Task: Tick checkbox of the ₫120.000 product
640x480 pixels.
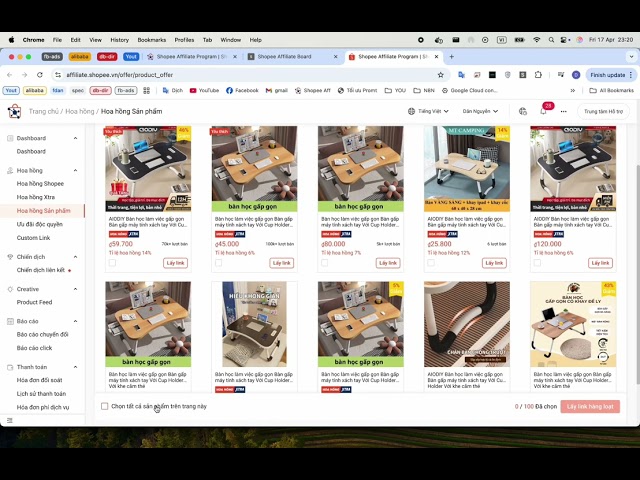Action: pos(537,263)
